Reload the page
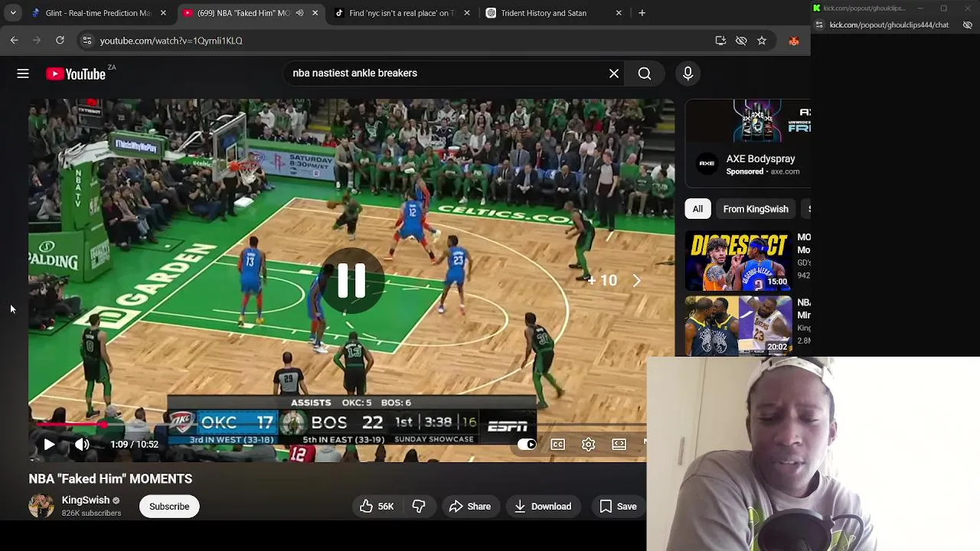Viewport: 980px width, 551px height. 60,41
